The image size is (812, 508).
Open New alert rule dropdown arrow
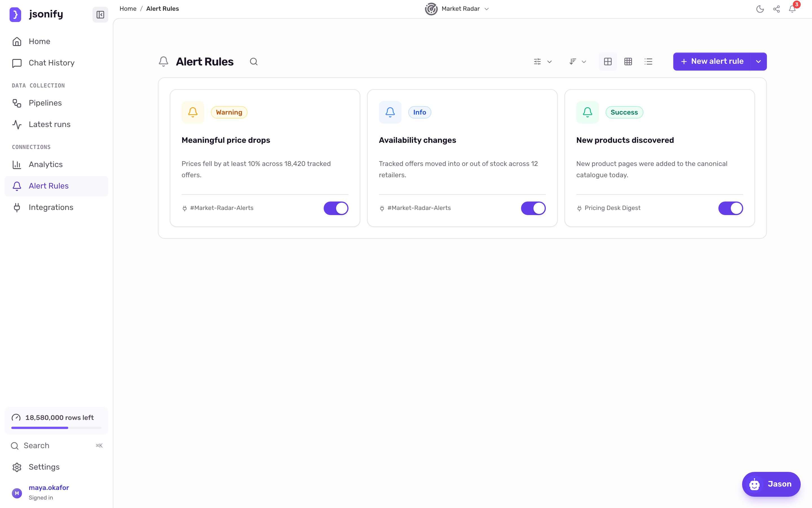758,62
